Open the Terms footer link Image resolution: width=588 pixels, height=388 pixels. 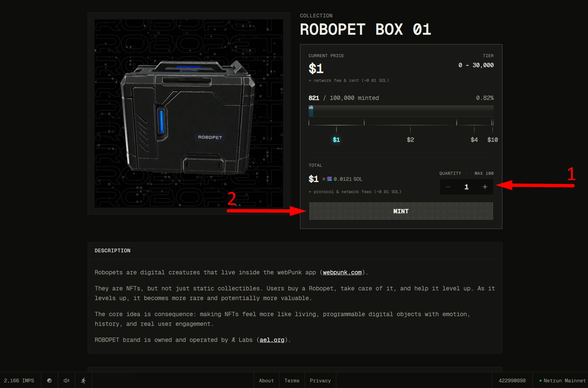pos(292,380)
